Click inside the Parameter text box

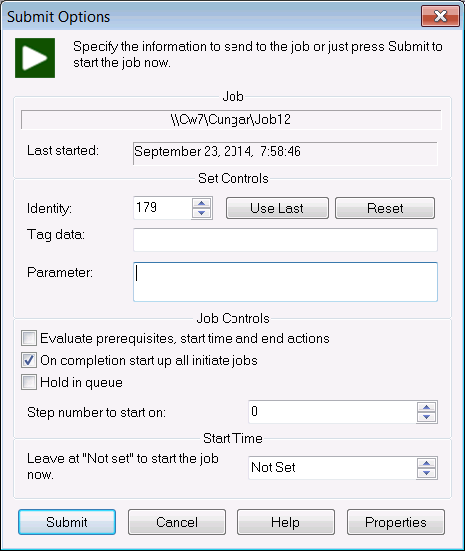pyautogui.click(x=285, y=282)
